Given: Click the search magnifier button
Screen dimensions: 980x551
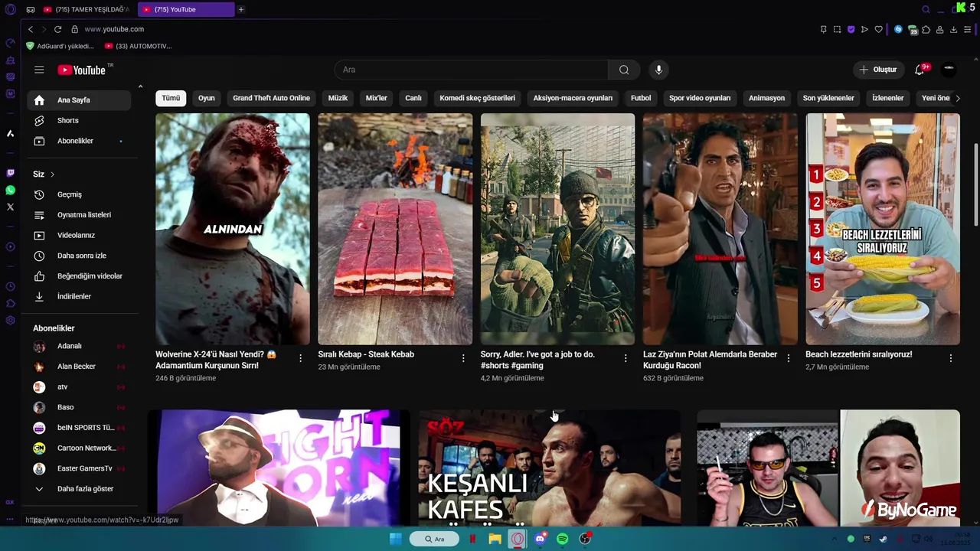Looking at the screenshot, I should [624, 70].
